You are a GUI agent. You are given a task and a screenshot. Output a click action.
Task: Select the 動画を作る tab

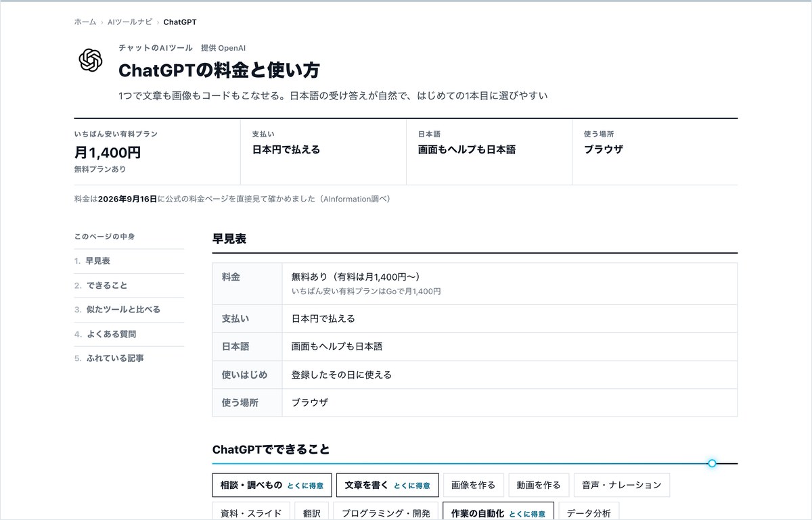point(539,485)
